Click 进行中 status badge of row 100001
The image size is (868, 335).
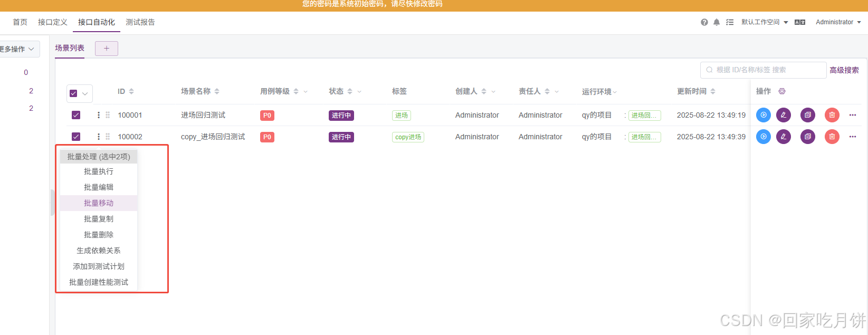pyautogui.click(x=341, y=116)
